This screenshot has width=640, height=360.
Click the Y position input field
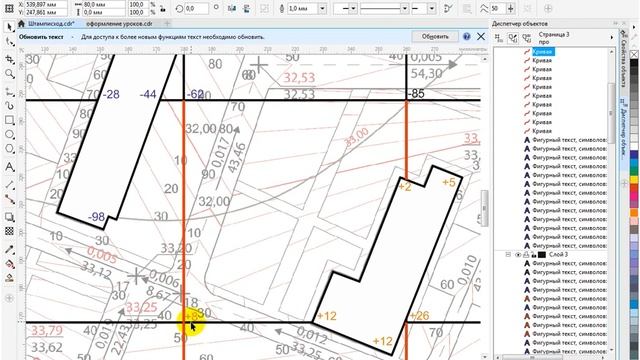click(46, 12)
